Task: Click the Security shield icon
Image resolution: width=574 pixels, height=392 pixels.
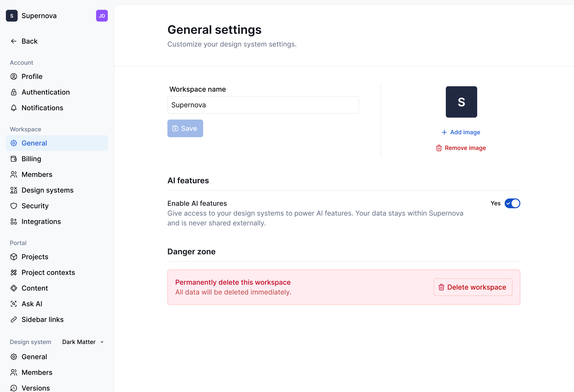Action: coord(14,206)
